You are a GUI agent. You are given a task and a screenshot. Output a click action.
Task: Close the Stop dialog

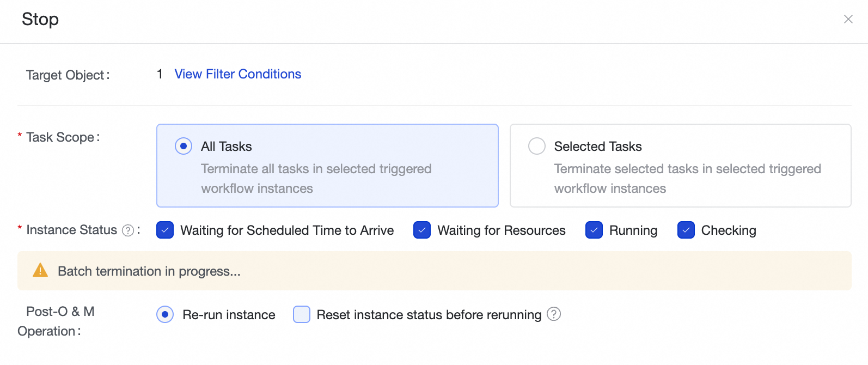(x=848, y=19)
